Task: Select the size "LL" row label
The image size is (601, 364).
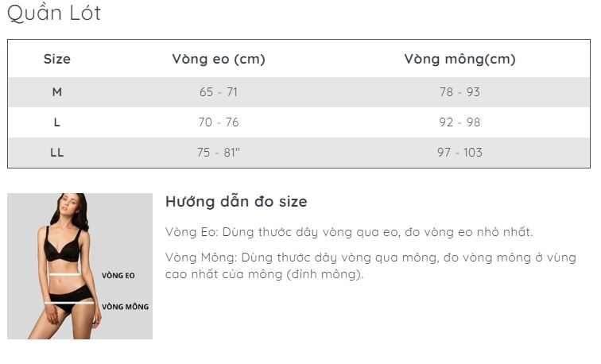Action: (x=57, y=153)
